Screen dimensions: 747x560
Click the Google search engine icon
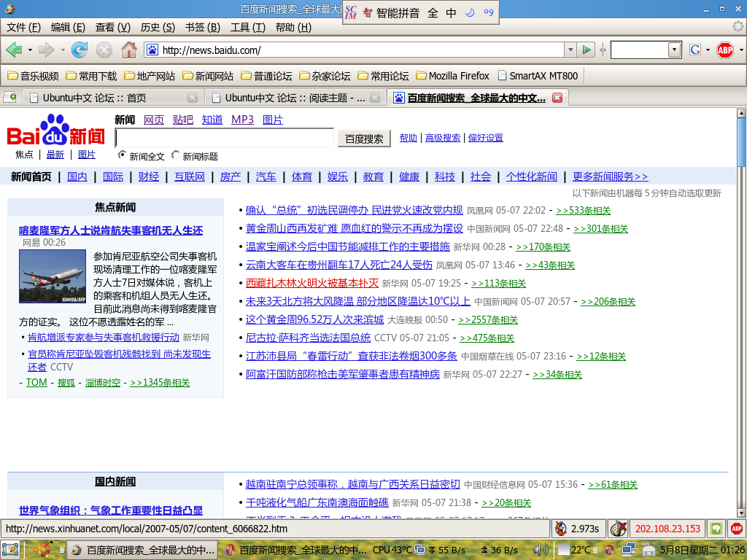pyautogui.click(x=695, y=50)
